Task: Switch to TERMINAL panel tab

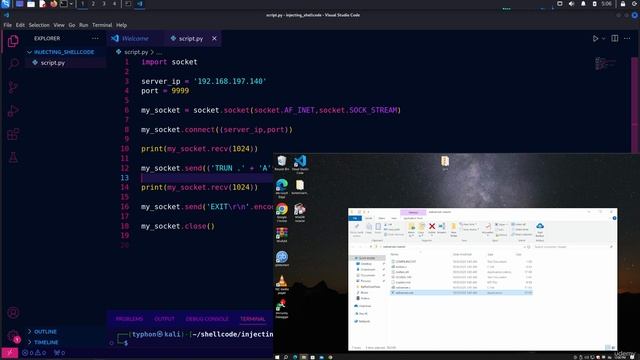Action: [253, 319]
